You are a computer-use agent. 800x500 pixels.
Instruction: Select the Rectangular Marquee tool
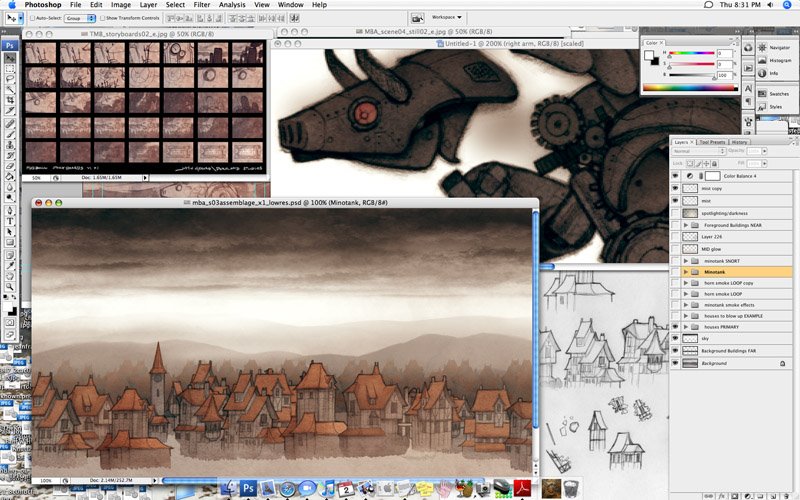[10, 68]
